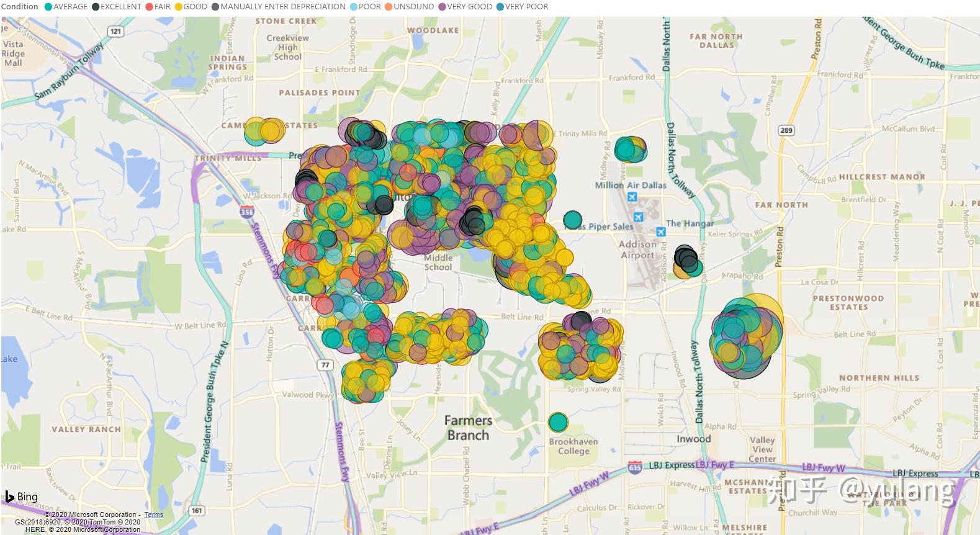Click the Creekview High School label
The width and height of the screenshot is (980, 535).
click(x=287, y=47)
